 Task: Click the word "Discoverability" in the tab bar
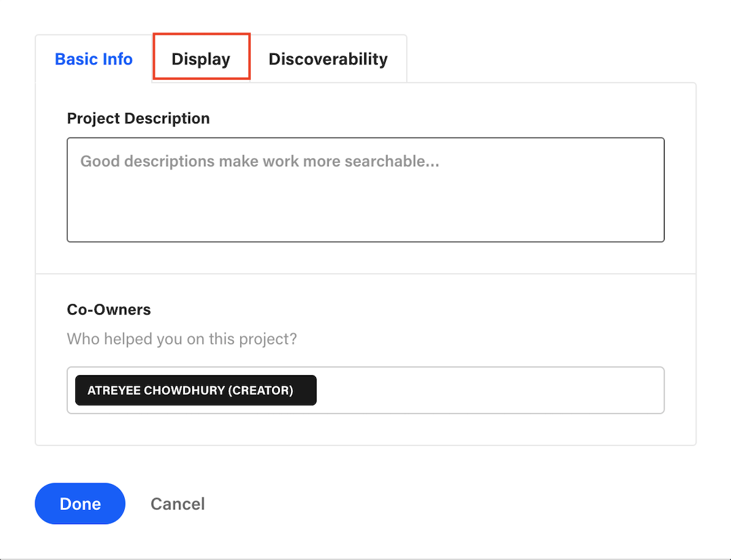coord(328,59)
